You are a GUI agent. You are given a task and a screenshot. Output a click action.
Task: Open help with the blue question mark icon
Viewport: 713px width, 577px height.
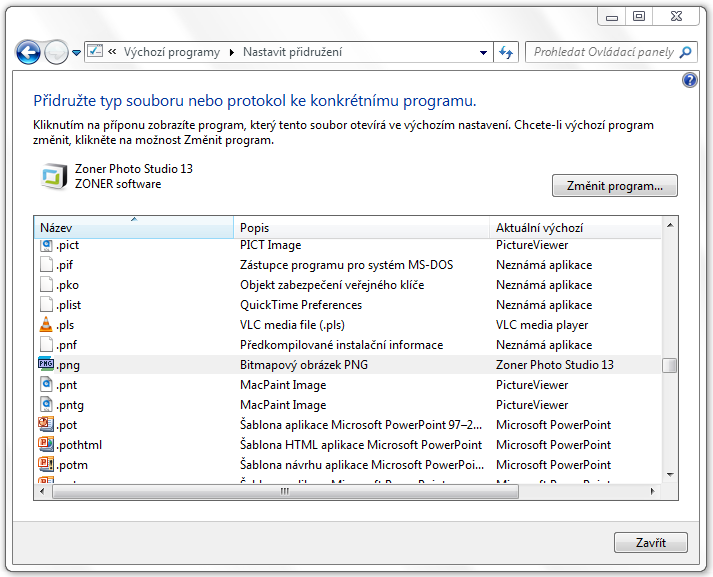click(690, 80)
